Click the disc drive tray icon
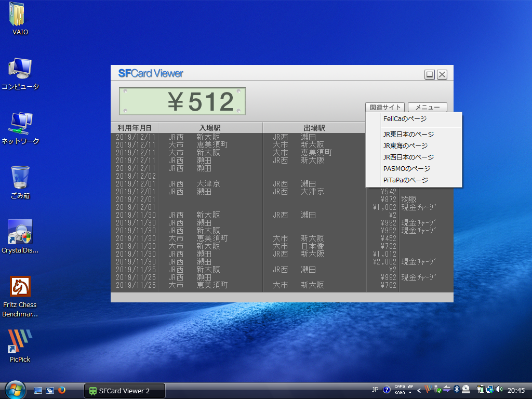The height and width of the screenshot is (399, 532). (466, 389)
